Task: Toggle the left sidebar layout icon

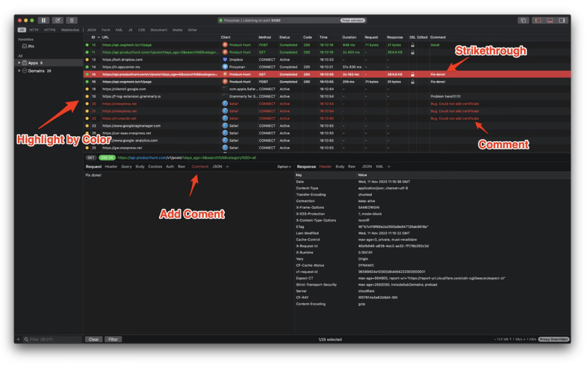Action: [x=538, y=20]
